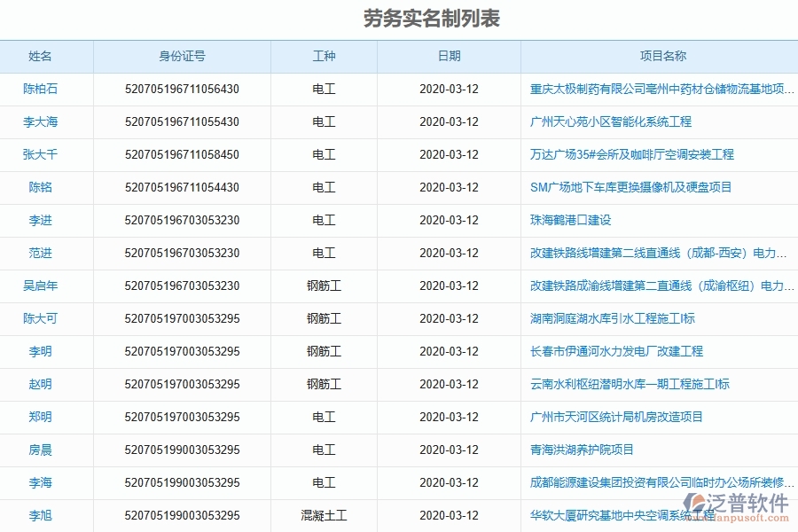Open project 长春市伊通河水力发电厂改建工程
This screenshot has height=532, width=798.
coord(617,351)
